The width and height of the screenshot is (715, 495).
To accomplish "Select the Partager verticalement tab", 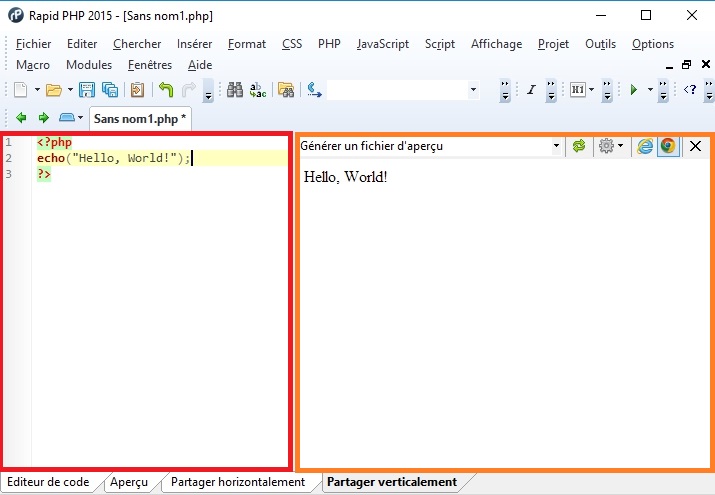I will click(x=392, y=482).
